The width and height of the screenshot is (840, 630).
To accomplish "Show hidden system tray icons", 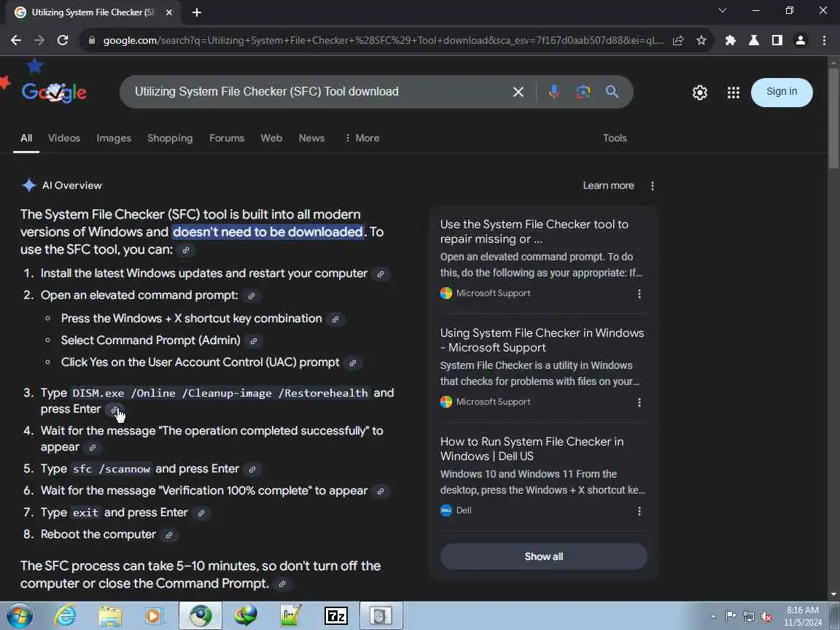I will pyautogui.click(x=713, y=617).
